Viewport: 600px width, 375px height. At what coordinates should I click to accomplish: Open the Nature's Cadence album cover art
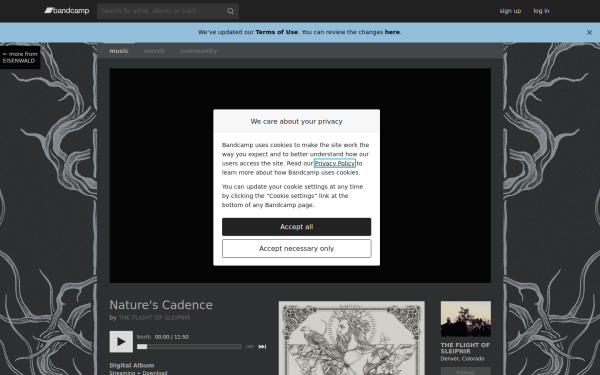click(x=352, y=338)
